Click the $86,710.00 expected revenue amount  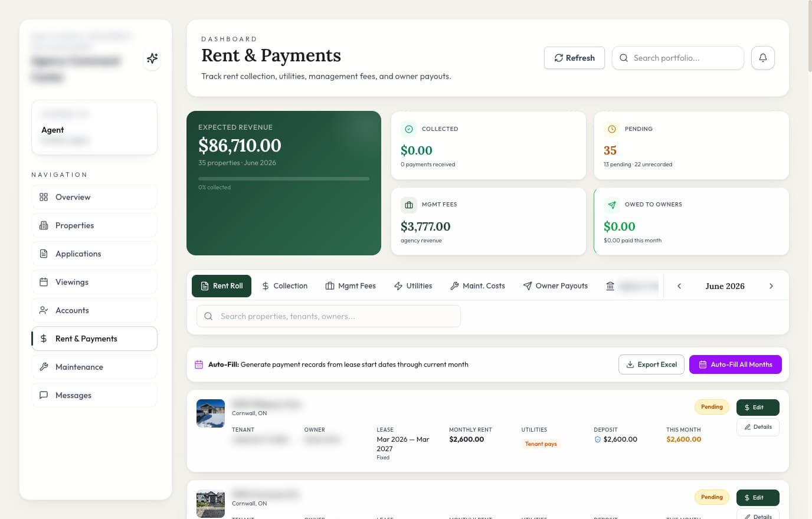click(240, 145)
